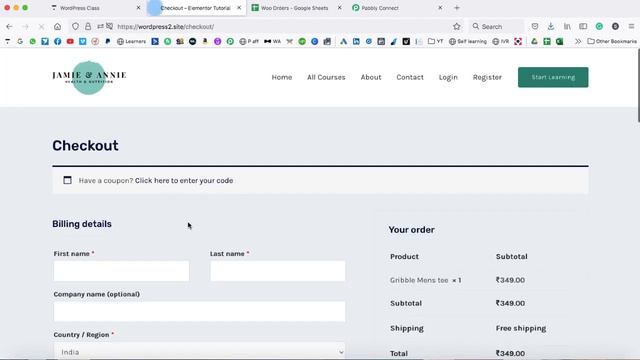Focus the Company name (optional) field
Image resolution: width=640 pixels, height=360 pixels.
pyautogui.click(x=199, y=311)
